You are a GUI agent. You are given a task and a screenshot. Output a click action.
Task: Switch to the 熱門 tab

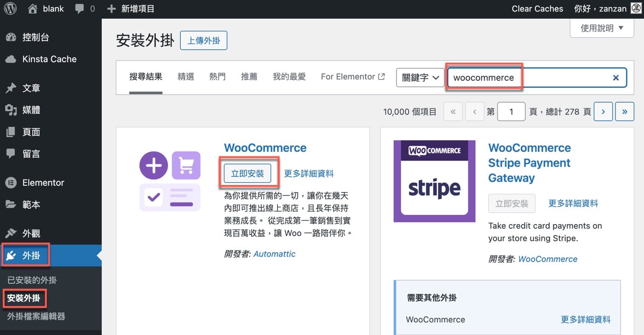[x=218, y=77]
